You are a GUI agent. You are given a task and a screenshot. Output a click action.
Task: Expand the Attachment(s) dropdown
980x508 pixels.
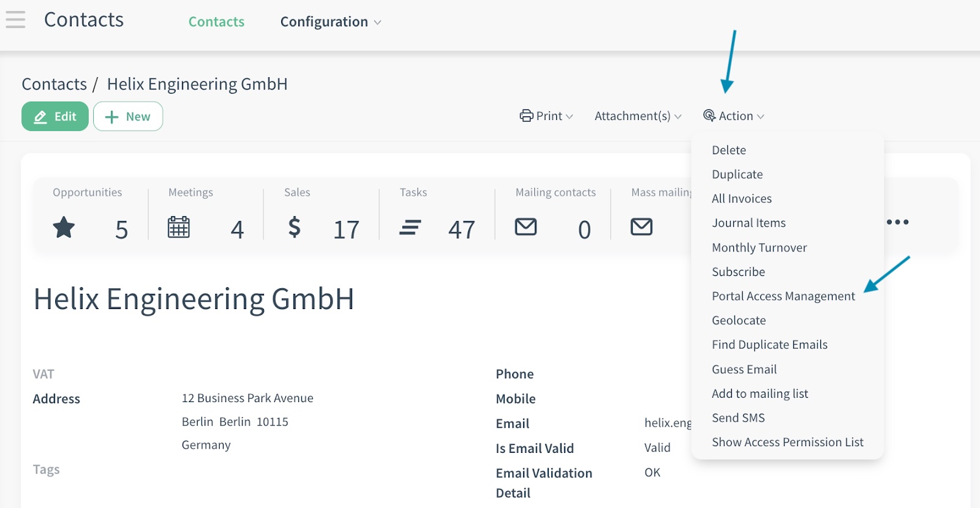point(638,116)
